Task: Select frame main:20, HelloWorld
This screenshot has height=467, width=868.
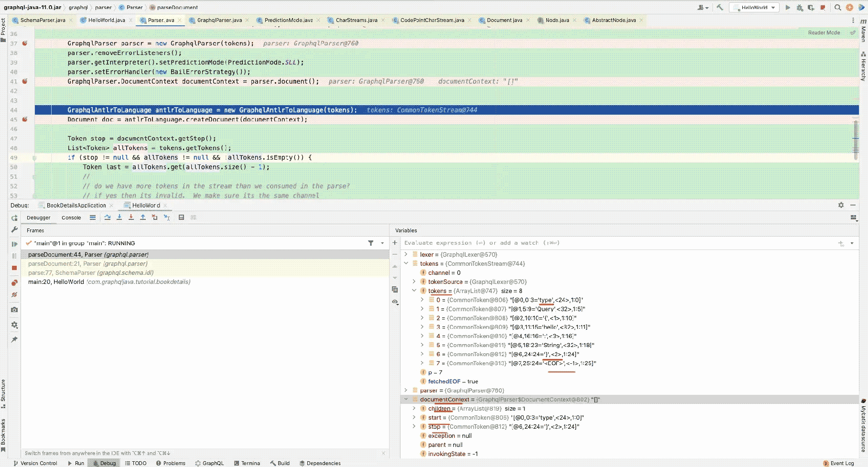Action: pos(205,282)
